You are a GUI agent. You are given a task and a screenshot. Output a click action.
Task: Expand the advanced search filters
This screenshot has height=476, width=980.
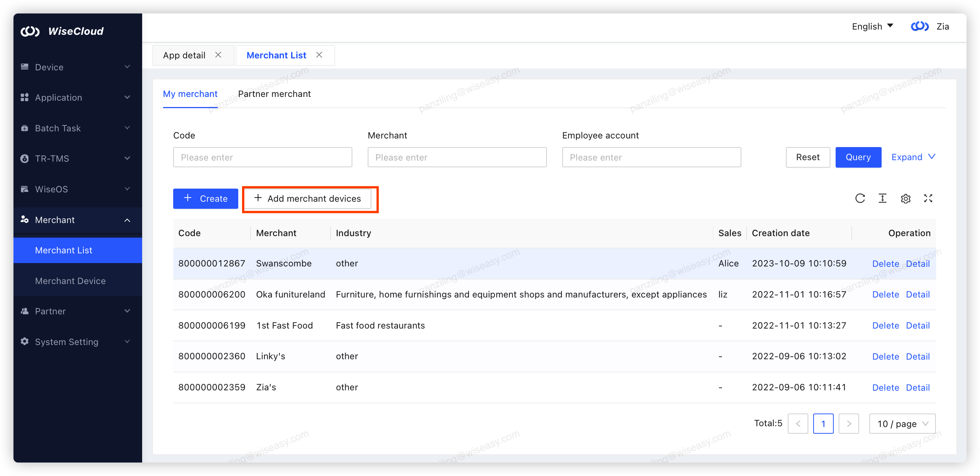click(x=913, y=157)
